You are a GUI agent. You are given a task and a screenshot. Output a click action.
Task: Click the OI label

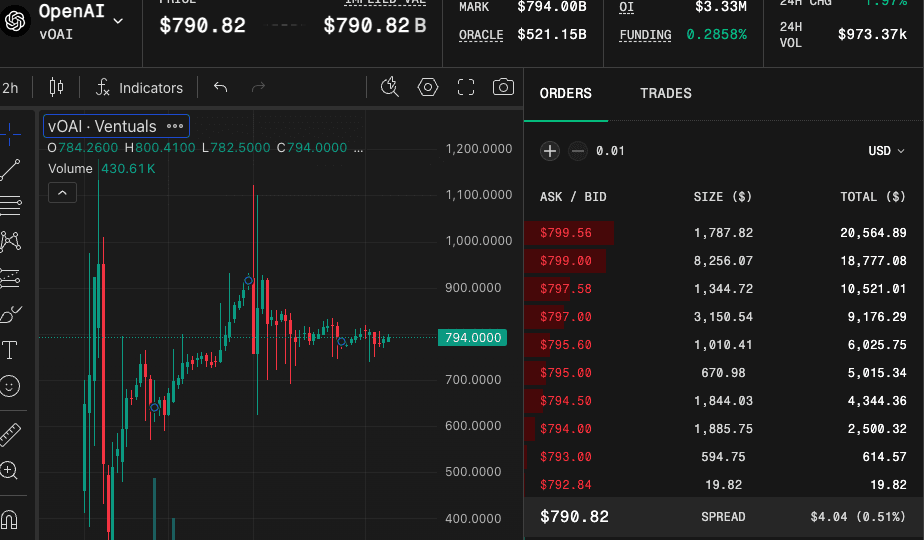point(626,7)
